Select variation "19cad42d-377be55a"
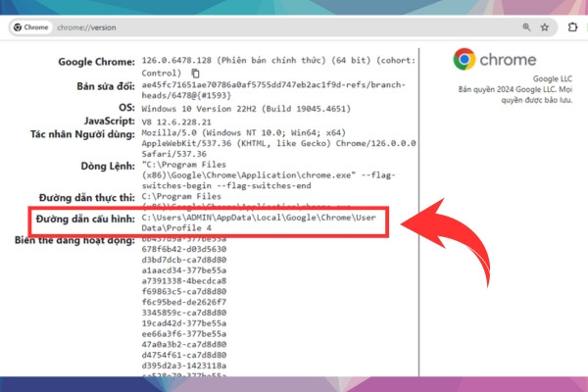This screenshot has height=392, width=588. coord(184,323)
